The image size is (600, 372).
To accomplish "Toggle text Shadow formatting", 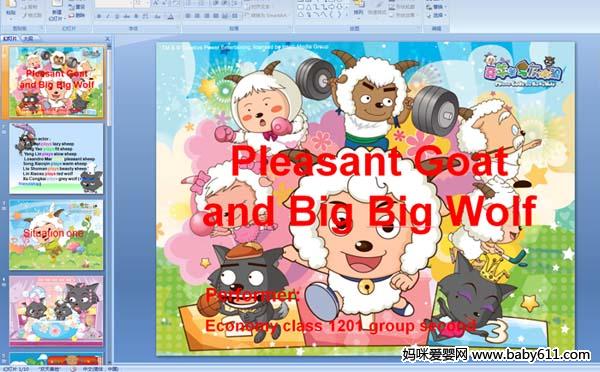I will 135,16.
